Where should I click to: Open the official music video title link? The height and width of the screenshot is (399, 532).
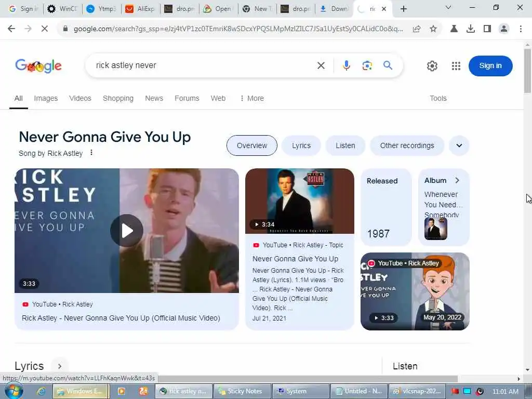pos(121,318)
